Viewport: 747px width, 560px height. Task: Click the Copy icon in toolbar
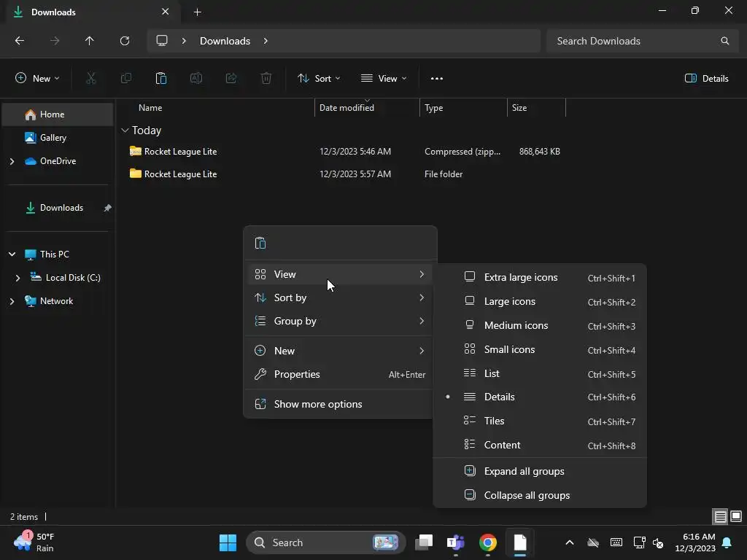coord(125,79)
